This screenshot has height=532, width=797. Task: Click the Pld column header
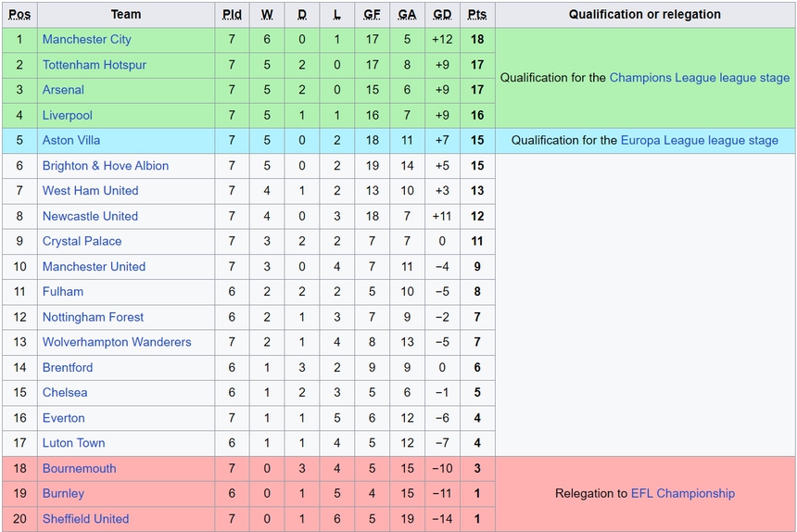click(232, 15)
